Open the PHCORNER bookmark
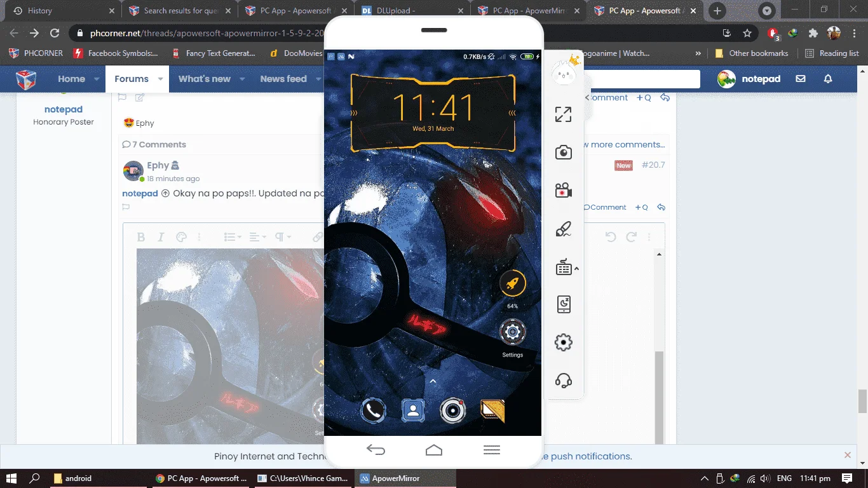The height and width of the screenshot is (488, 868). (36, 53)
